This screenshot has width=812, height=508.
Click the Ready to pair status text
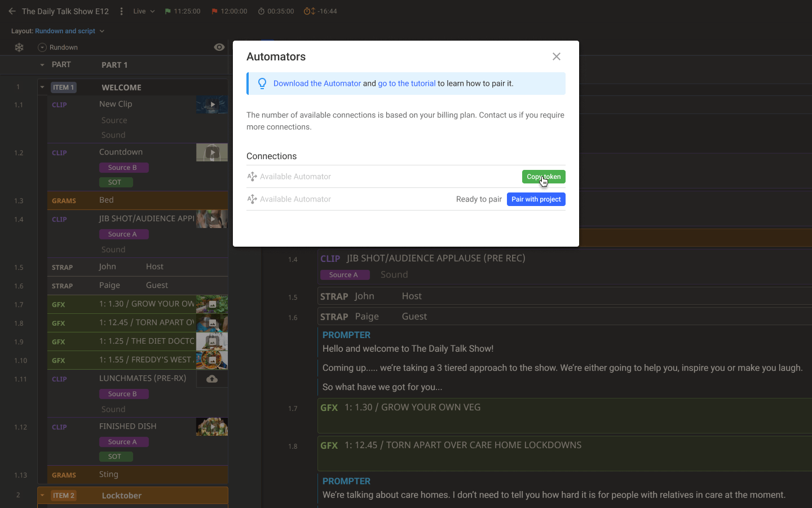point(479,199)
